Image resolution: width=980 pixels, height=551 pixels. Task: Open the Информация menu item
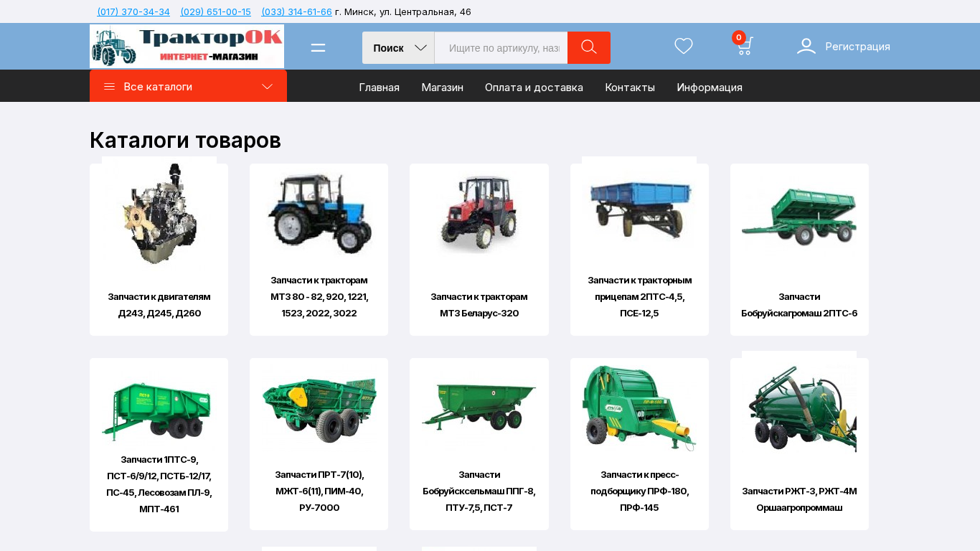(710, 88)
